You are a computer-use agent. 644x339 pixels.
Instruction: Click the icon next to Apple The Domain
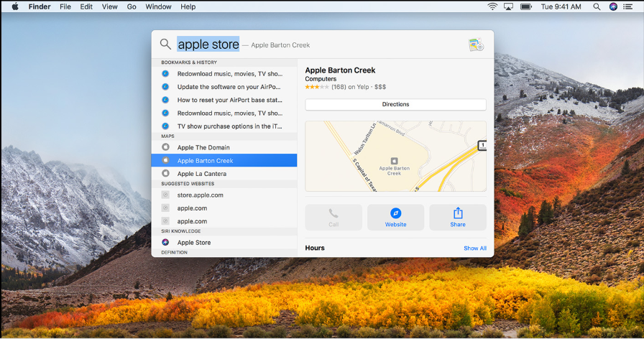[x=165, y=147]
